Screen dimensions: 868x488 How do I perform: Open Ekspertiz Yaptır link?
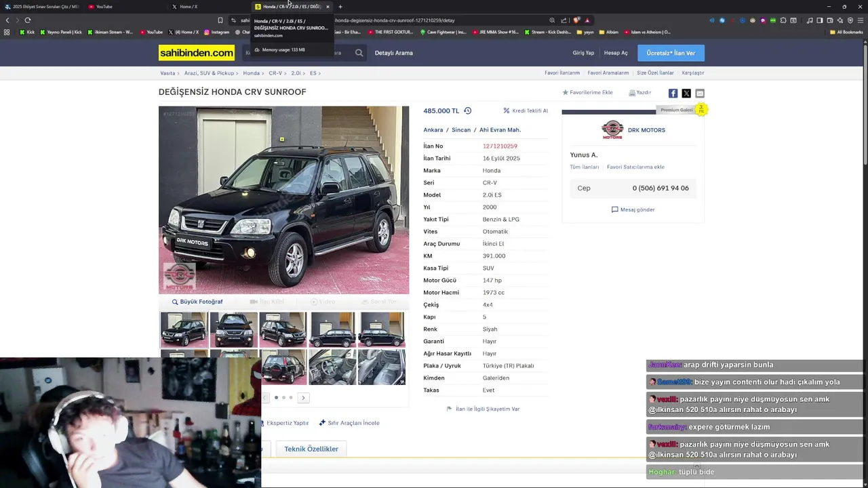click(x=285, y=423)
